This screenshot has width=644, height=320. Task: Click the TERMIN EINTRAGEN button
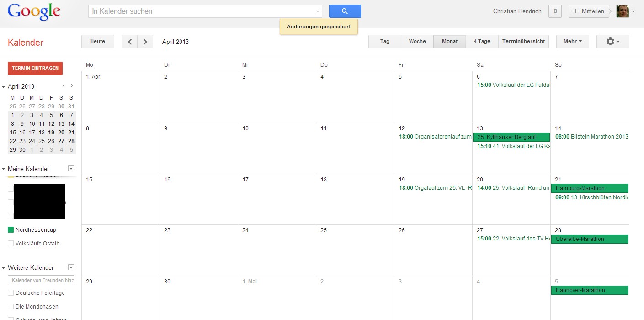click(x=35, y=68)
